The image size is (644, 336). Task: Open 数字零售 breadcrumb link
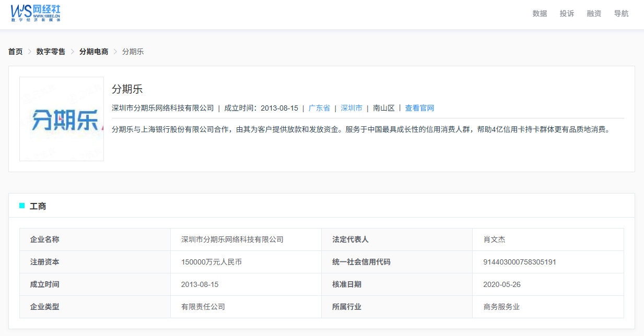[x=51, y=52]
